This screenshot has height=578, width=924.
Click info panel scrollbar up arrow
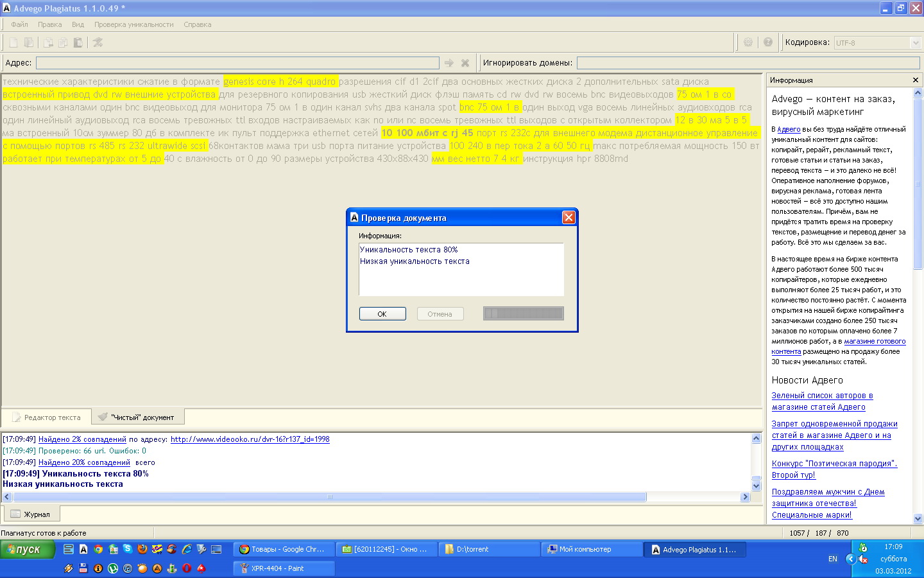pyautogui.click(x=918, y=93)
